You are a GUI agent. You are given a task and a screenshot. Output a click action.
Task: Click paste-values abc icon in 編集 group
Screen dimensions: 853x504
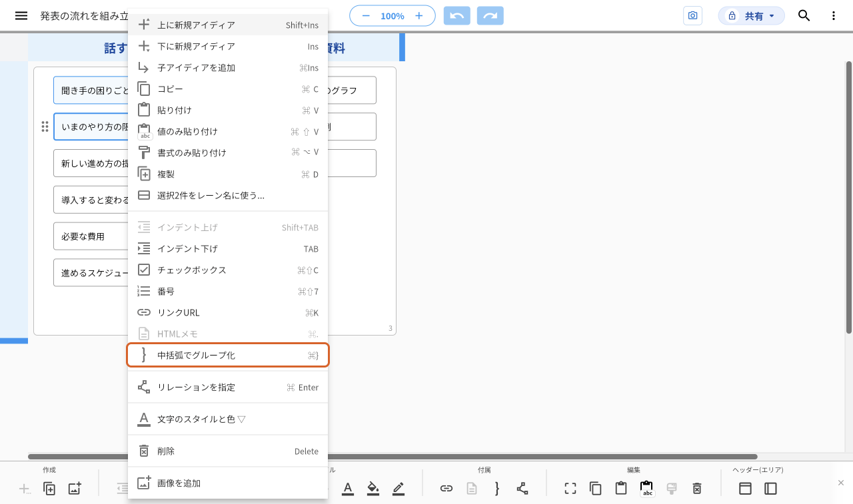coord(646,489)
